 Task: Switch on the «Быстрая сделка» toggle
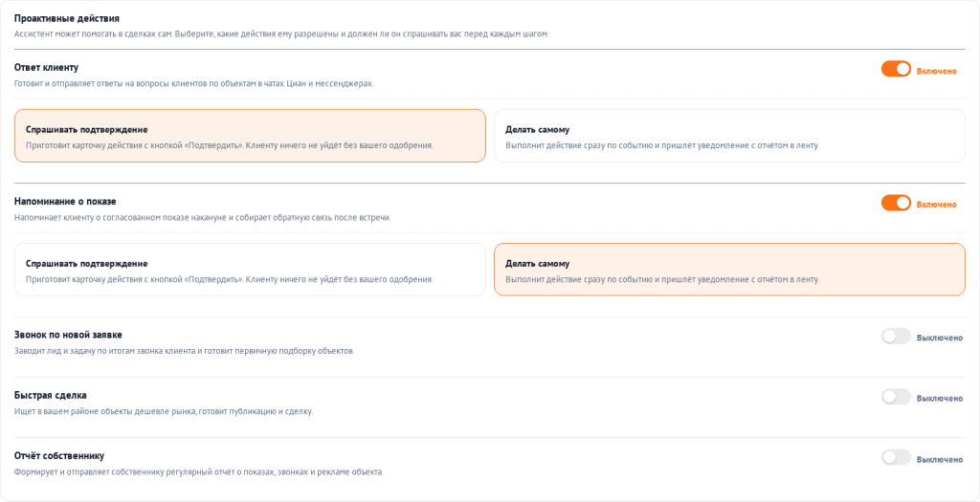point(896,397)
